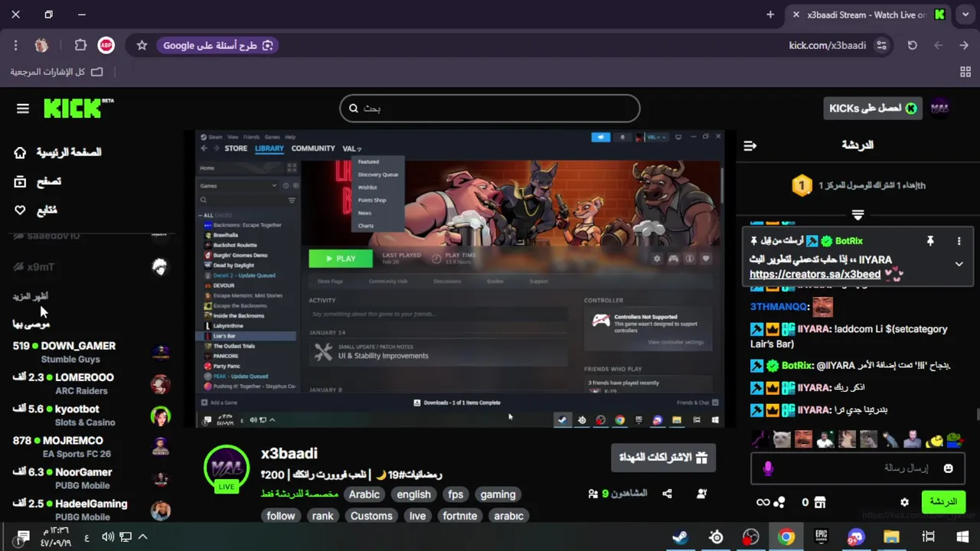Open the AdBlock extension icon
980x551 pixels.
point(106,45)
